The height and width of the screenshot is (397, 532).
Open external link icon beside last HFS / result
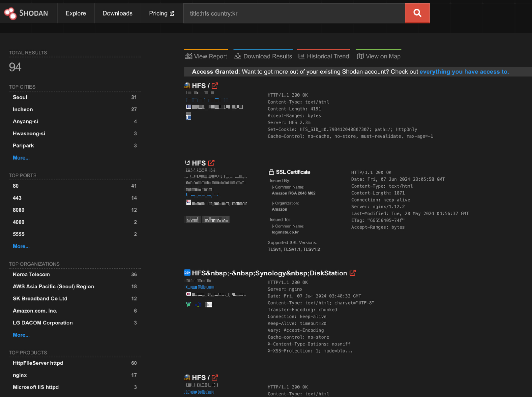(215, 377)
